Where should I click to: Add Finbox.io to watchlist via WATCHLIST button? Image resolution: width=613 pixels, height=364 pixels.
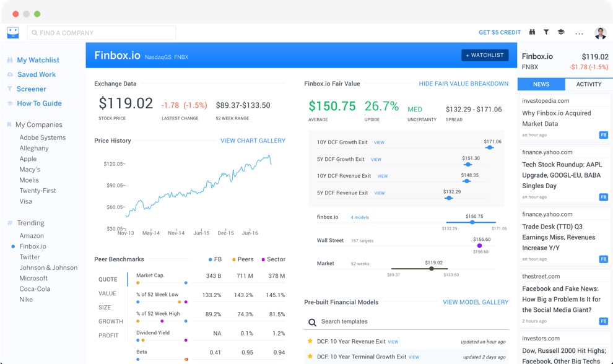(x=485, y=55)
